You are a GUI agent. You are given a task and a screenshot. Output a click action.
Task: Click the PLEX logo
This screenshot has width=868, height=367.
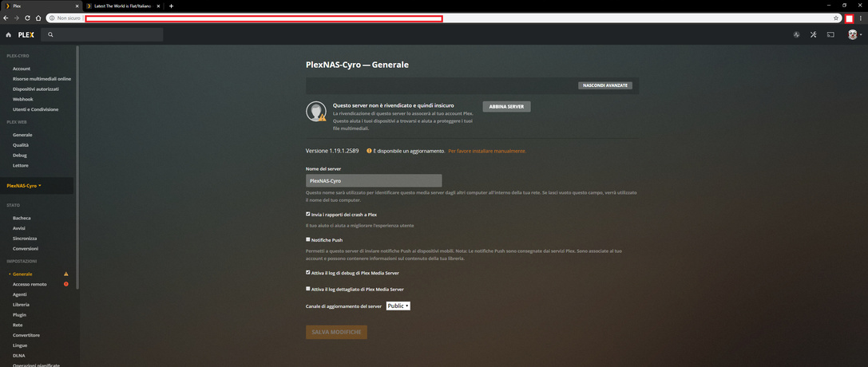(x=26, y=35)
